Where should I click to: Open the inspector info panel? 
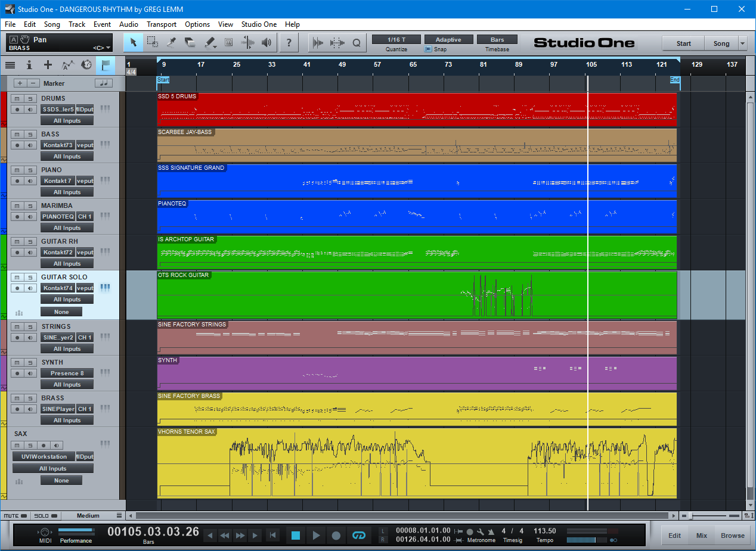(x=29, y=65)
